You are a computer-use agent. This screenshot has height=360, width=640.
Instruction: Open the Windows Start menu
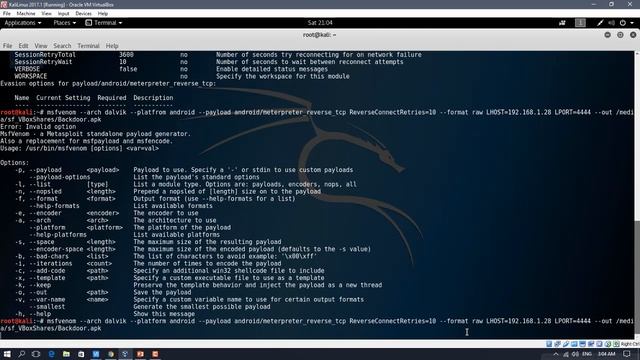point(7,354)
